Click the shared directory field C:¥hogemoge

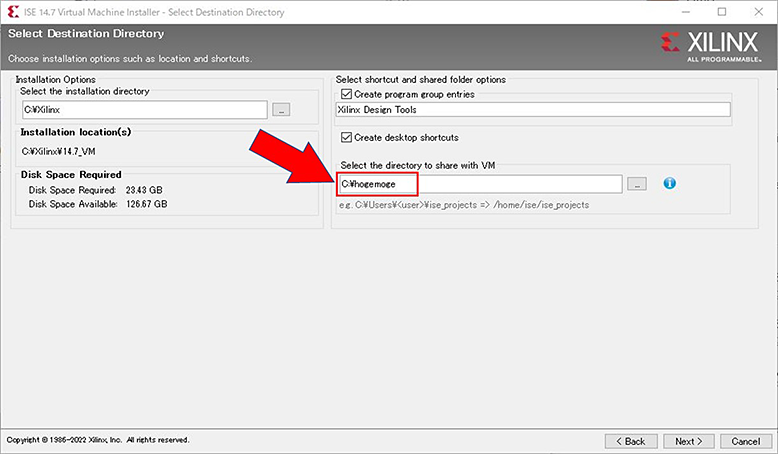click(x=480, y=184)
